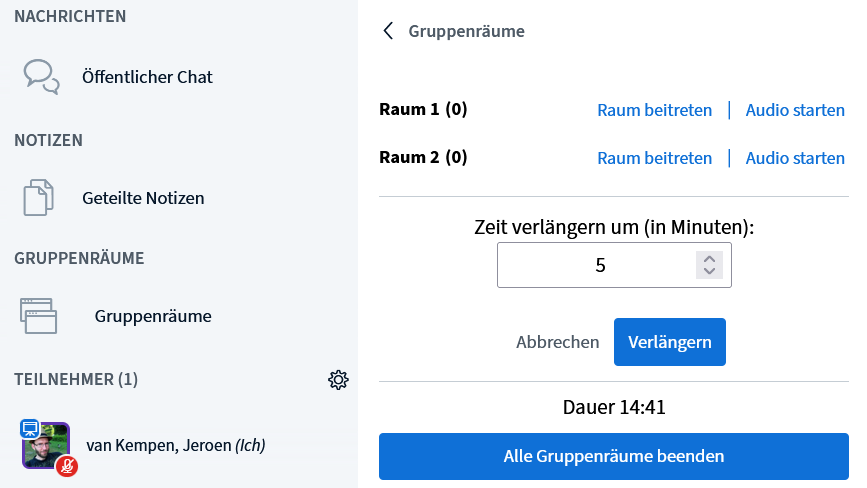Viewport: 867px width, 488px height.
Task: Join Raum 2 via Raum beitreten
Action: pyautogui.click(x=654, y=158)
